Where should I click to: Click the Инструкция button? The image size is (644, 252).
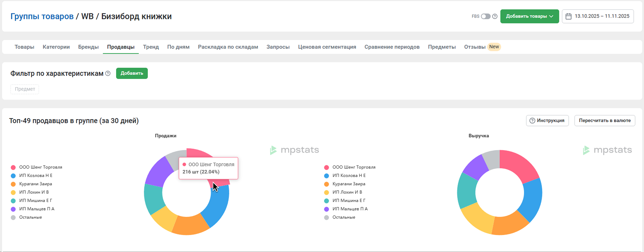pyautogui.click(x=547, y=120)
